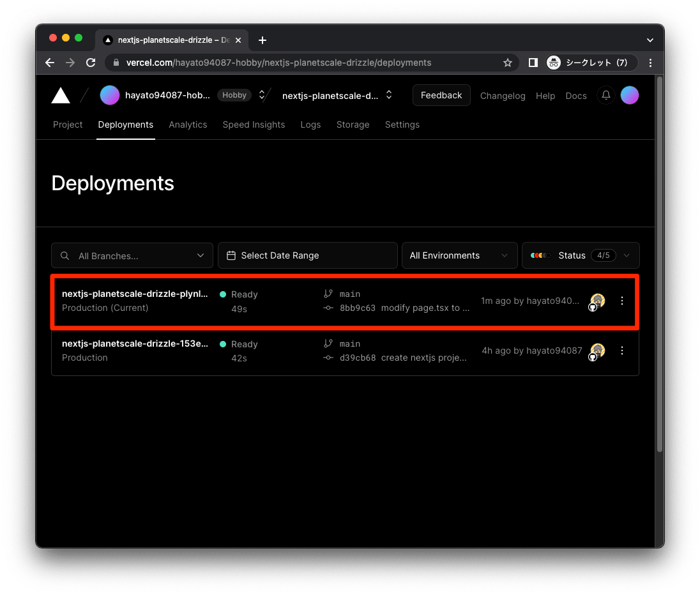
Task: Click the Hobby plan badge
Action: click(x=234, y=95)
